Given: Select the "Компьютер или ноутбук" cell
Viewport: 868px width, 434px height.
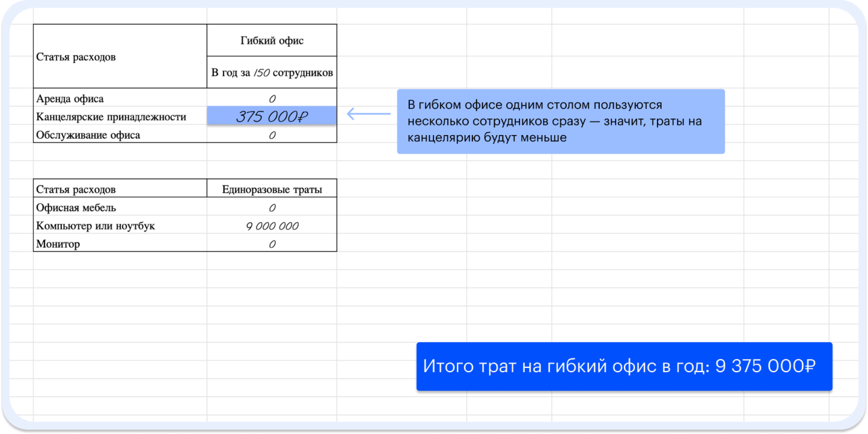Looking at the screenshot, I should pyautogui.click(x=120, y=226).
